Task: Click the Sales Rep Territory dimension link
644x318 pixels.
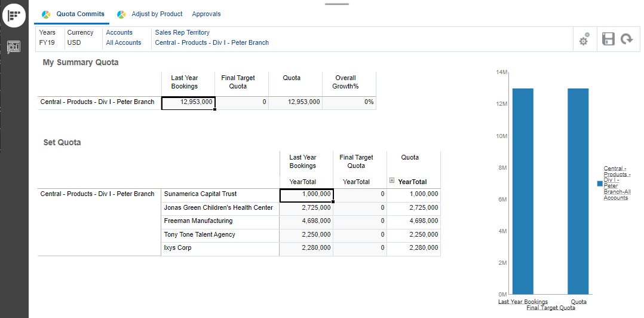Action: pyautogui.click(x=182, y=32)
